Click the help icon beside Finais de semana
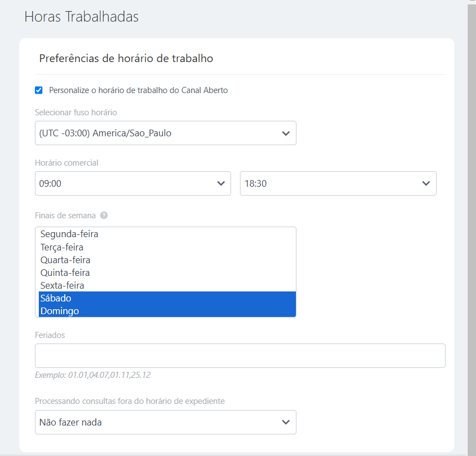 (x=104, y=216)
